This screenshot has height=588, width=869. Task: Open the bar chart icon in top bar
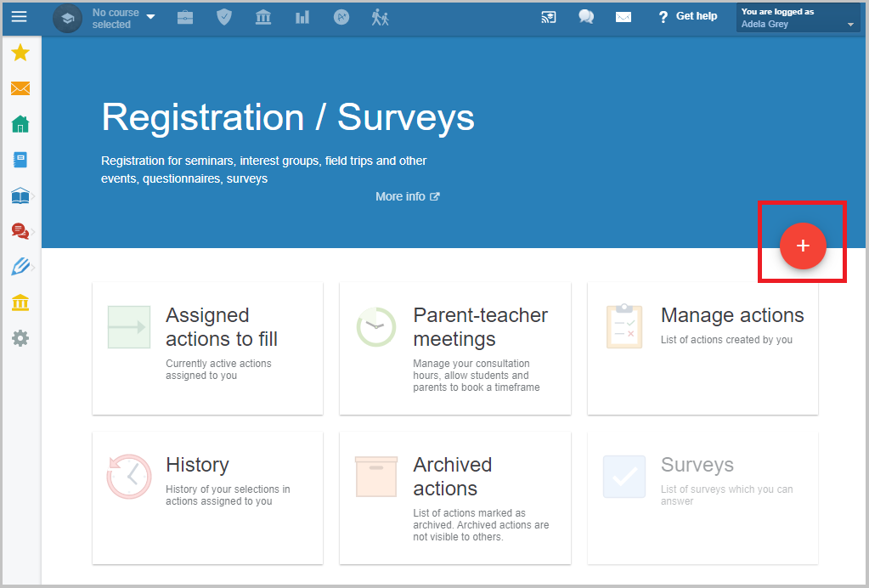click(302, 17)
